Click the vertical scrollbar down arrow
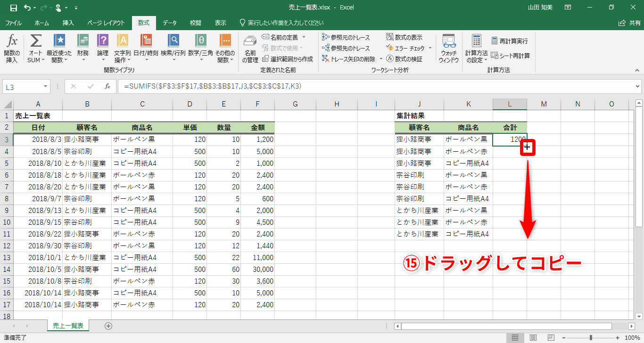This screenshot has height=343, width=644. pos(639,316)
